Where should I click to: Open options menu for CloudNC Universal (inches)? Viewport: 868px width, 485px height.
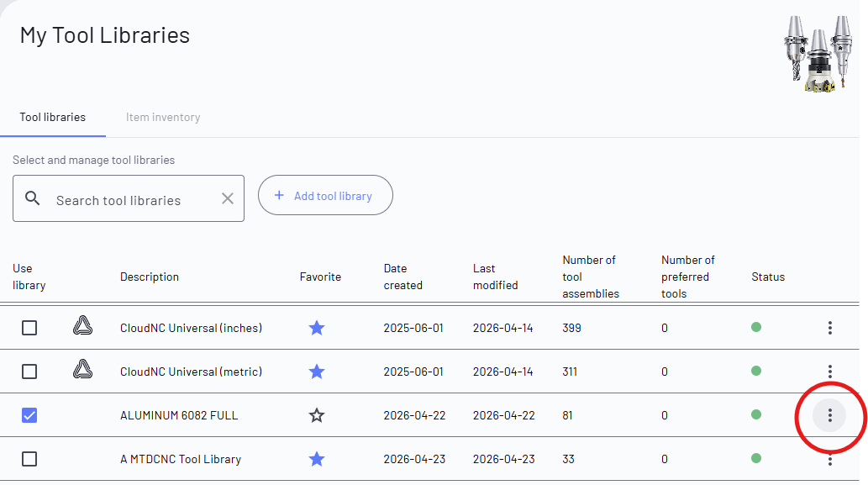pyautogui.click(x=829, y=328)
